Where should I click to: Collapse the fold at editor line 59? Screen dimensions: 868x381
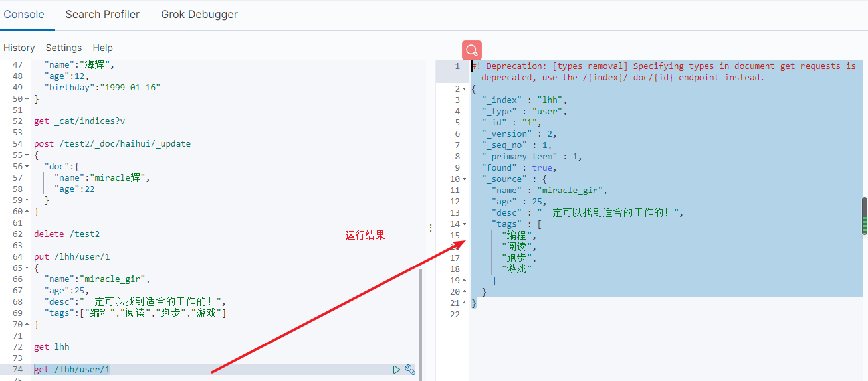tap(27, 200)
